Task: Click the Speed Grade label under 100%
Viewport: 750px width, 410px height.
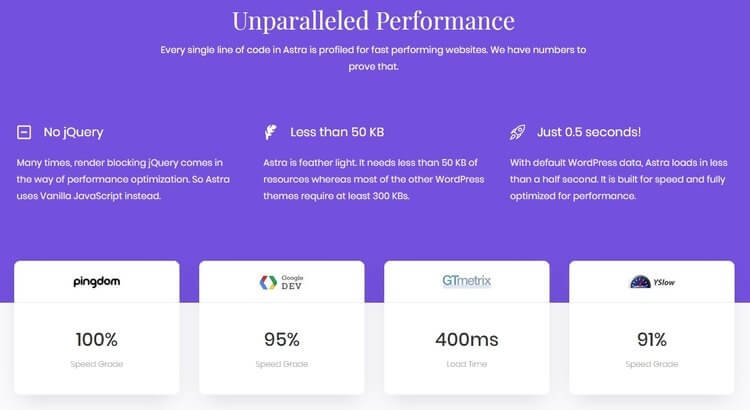Action: click(x=97, y=364)
